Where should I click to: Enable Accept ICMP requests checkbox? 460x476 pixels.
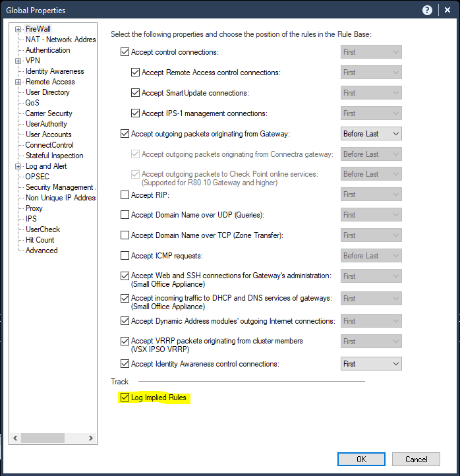pyautogui.click(x=125, y=256)
